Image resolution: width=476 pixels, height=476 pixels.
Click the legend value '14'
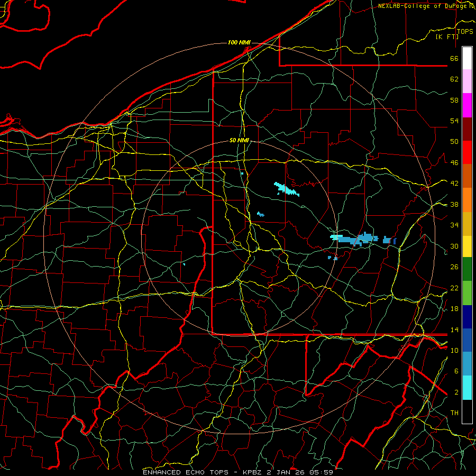454,329
